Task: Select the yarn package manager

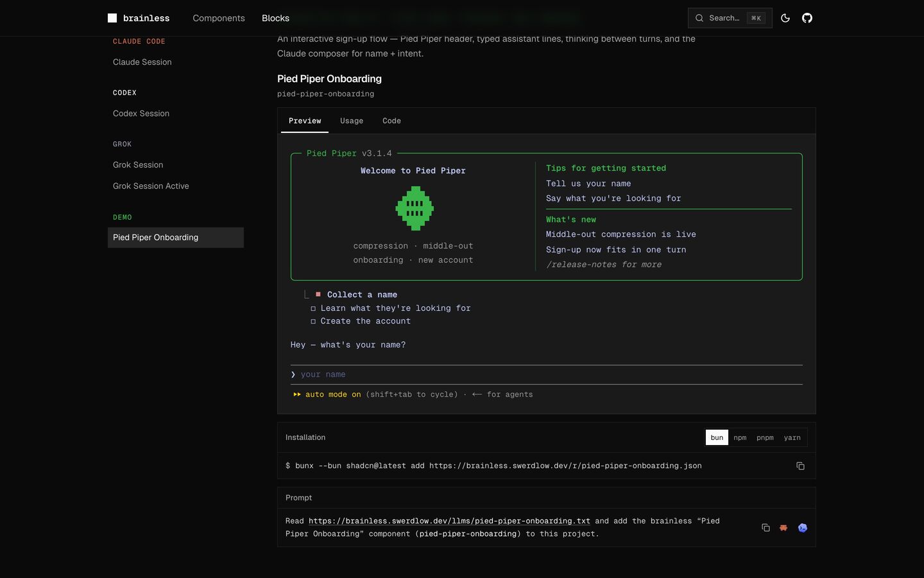Action: tap(792, 437)
